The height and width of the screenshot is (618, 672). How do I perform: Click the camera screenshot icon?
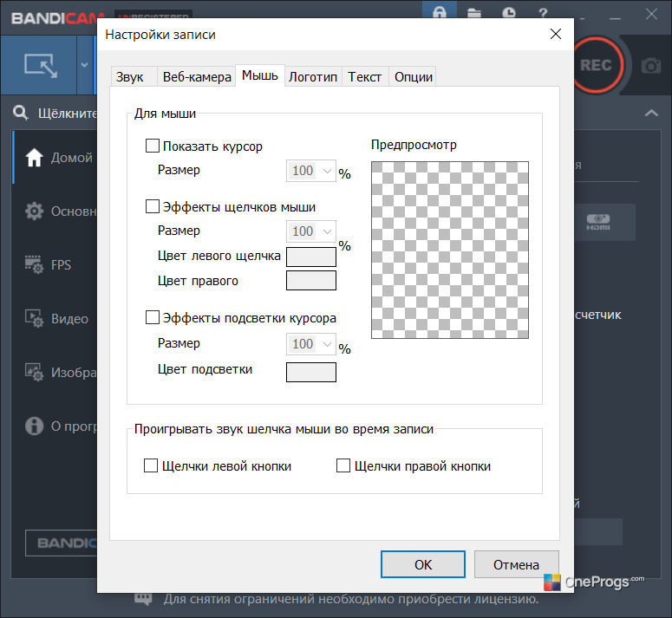(x=650, y=66)
